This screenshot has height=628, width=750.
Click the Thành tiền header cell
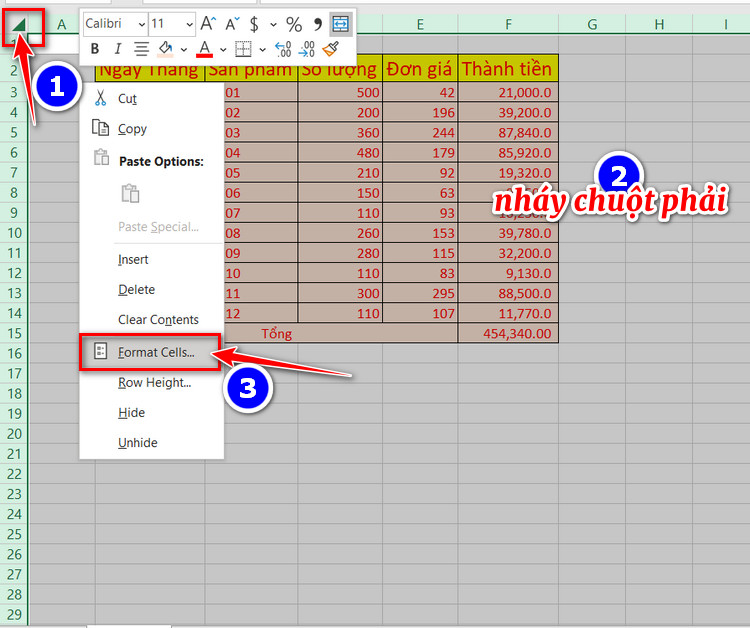tap(508, 69)
